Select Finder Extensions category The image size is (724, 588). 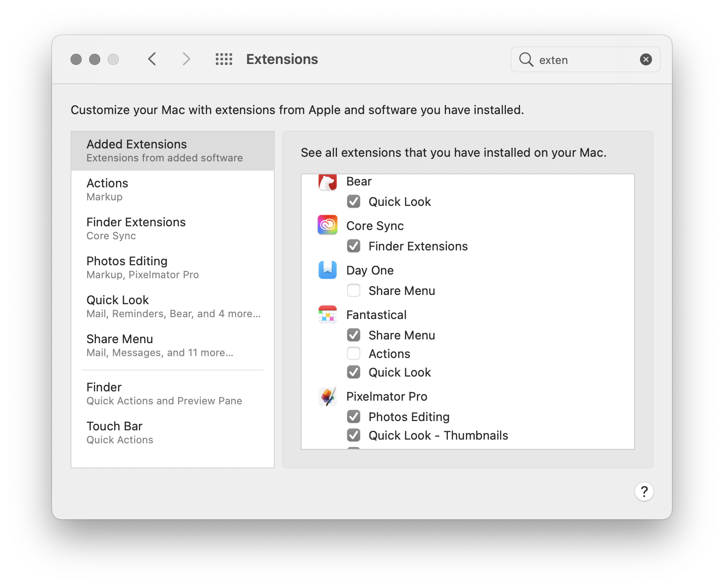pos(173,229)
